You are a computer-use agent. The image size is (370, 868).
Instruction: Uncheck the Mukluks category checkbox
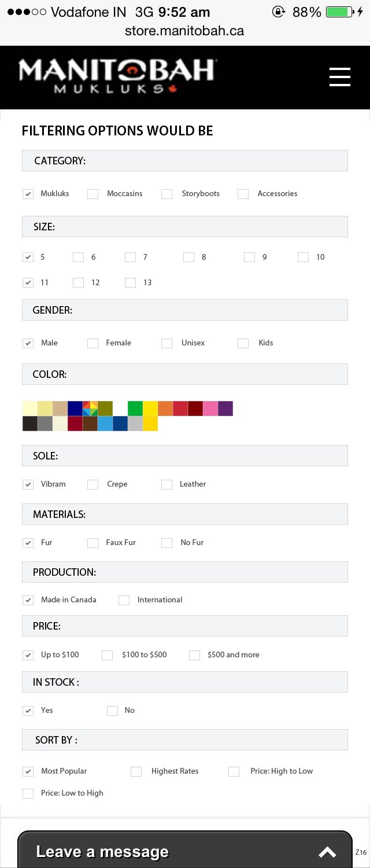click(x=28, y=194)
